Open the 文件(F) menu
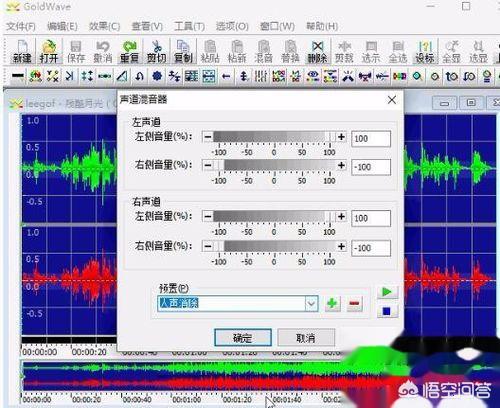This screenshot has width=500, height=408. click(21, 26)
